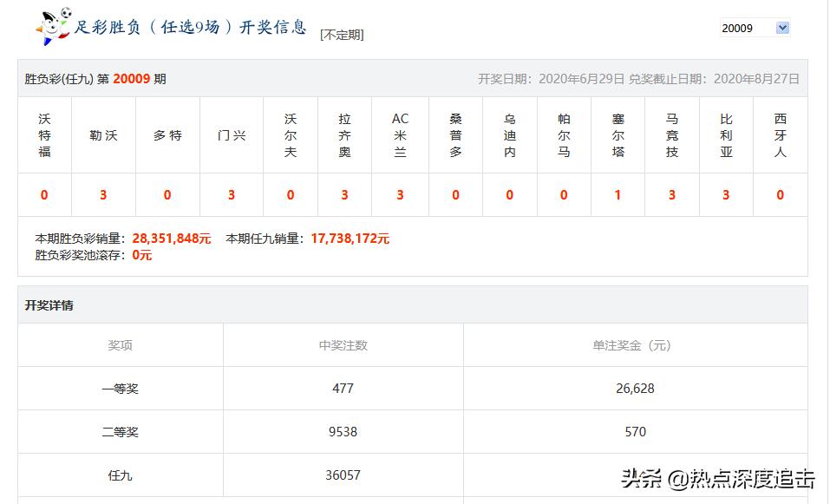This screenshot has height=504, width=830.
Task: Select the 门兴 team cell
Action: click(x=232, y=135)
